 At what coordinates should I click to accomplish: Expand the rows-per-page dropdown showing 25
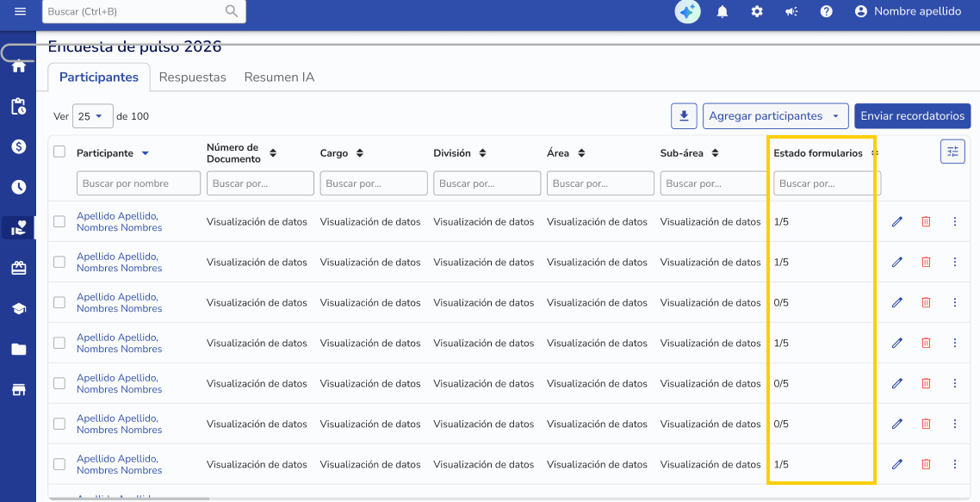coord(92,116)
